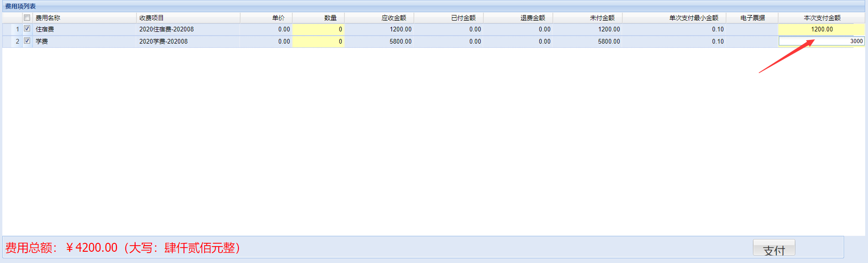Screen dimensions: 868x263
Task: Click the 单次支付最小金额 column header
Action: pos(693,18)
